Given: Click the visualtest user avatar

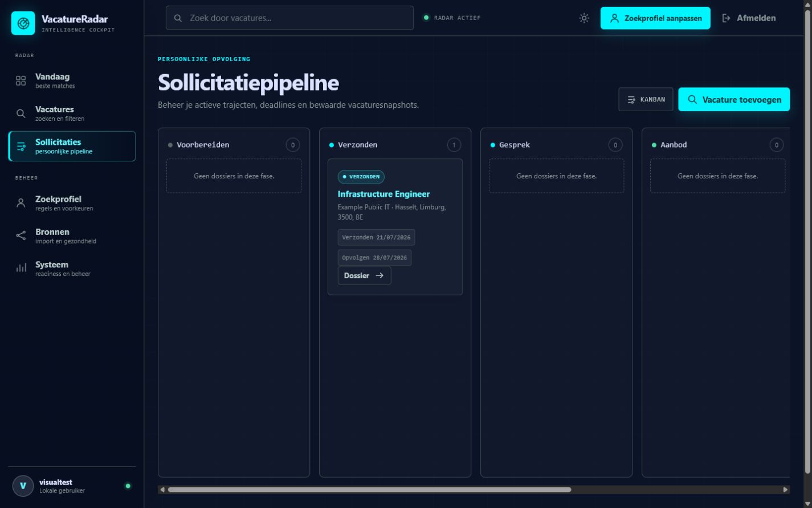Looking at the screenshot, I should tap(23, 486).
